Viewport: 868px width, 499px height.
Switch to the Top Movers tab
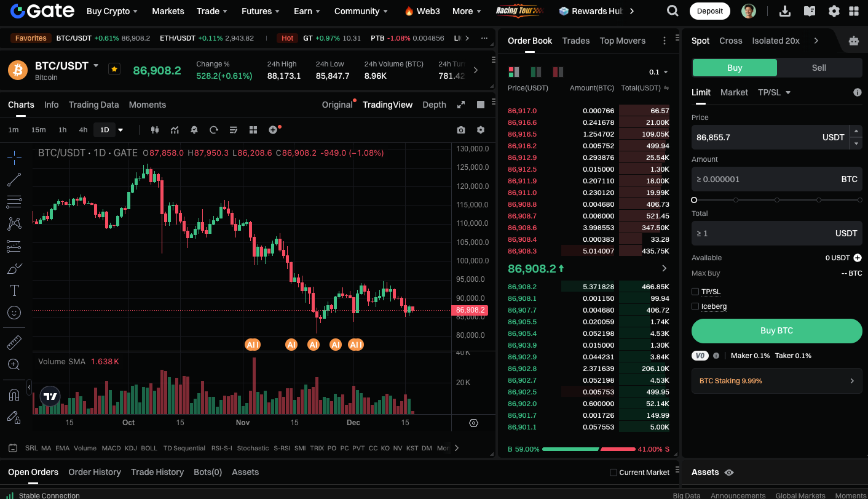tap(623, 41)
